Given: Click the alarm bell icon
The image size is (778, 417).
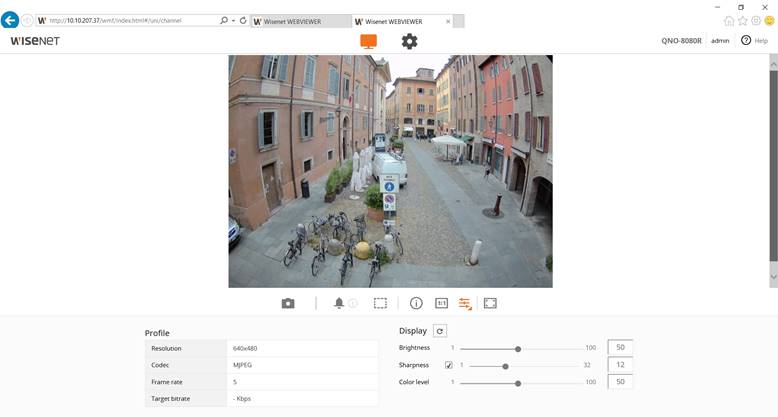Looking at the screenshot, I should coord(339,303).
